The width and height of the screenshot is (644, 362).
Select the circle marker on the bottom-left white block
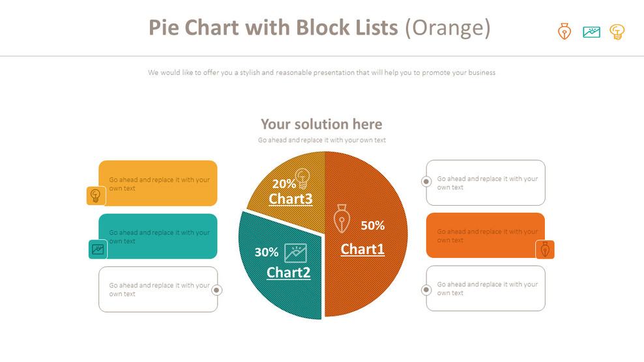point(217,290)
